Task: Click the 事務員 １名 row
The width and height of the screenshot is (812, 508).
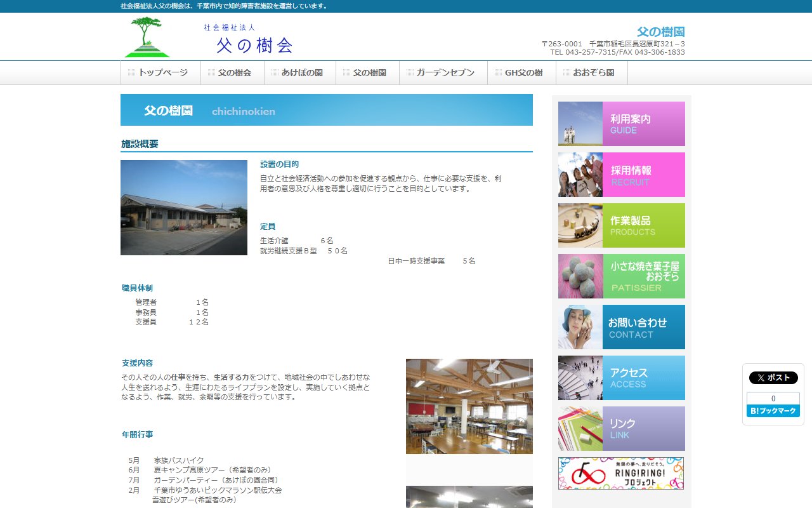Action: click(172, 312)
